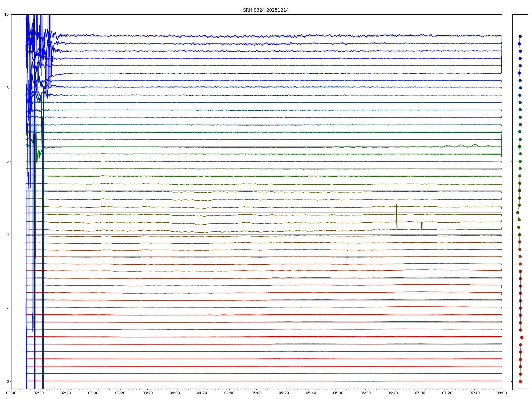Click the 08:00 time axis label

[502, 393]
